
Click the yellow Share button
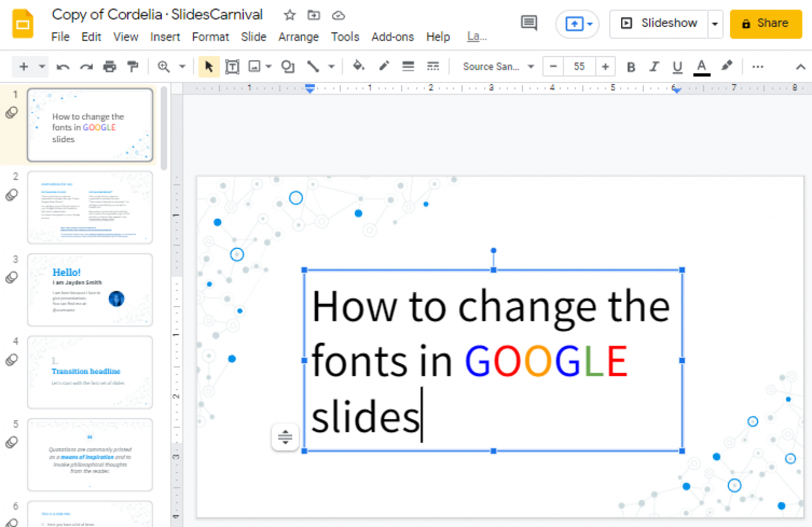[x=765, y=24]
